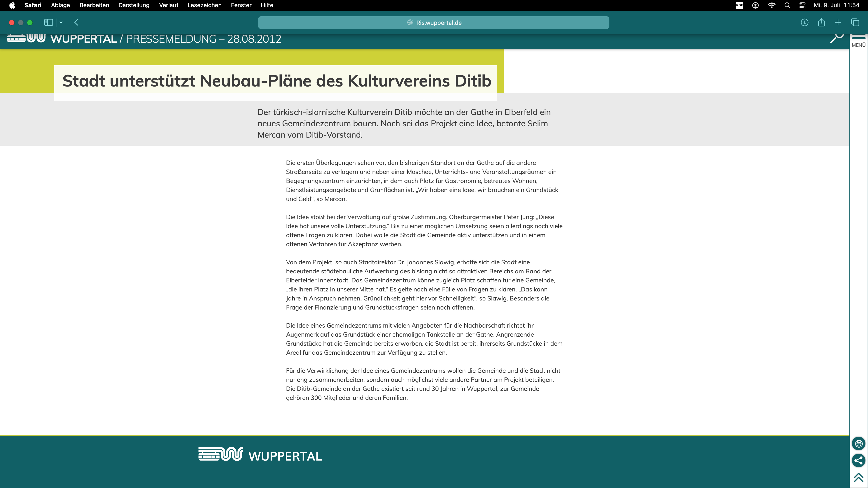This screenshot has width=868, height=488.
Task: Click the intro paragraph starting 'Der türkisch-islamische'
Action: point(405,123)
